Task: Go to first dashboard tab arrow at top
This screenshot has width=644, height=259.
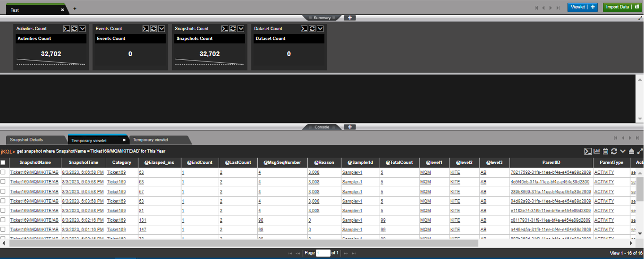Action: (x=536, y=8)
